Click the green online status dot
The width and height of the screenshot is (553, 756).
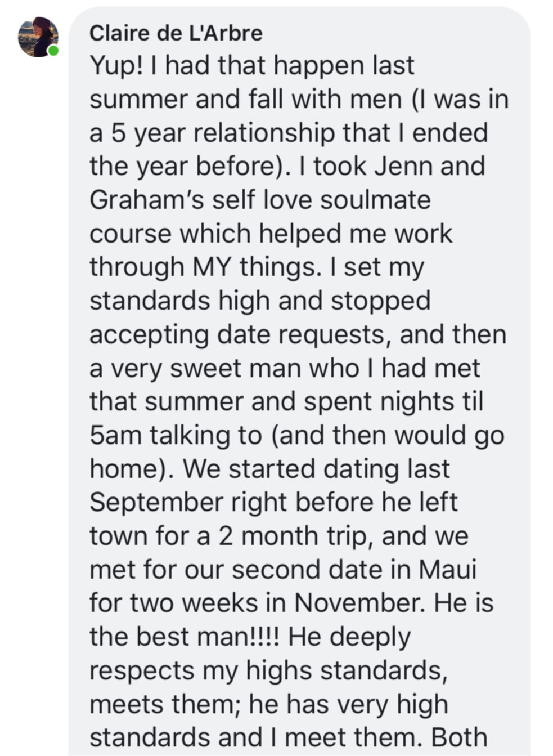click(53, 51)
